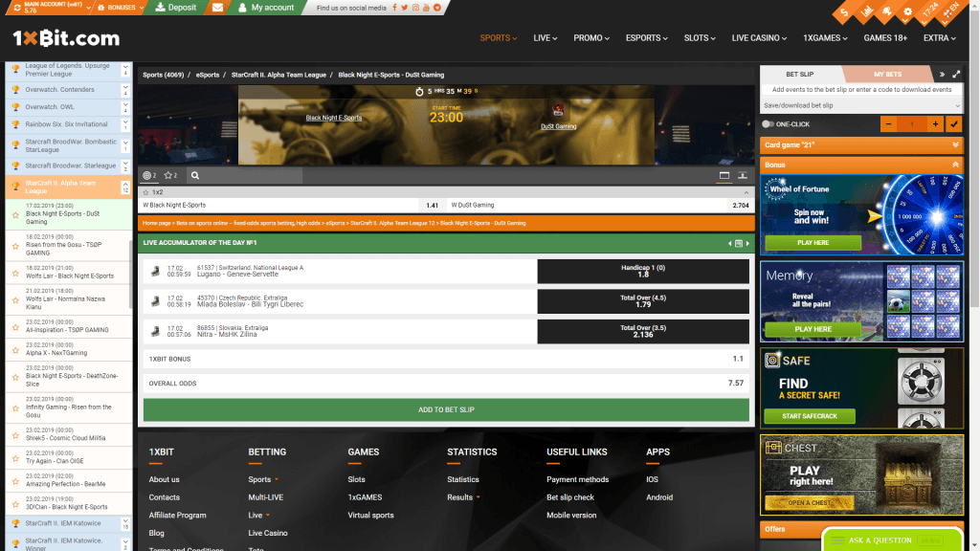Open Save/download bet slip dropdown

tap(861, 105)
